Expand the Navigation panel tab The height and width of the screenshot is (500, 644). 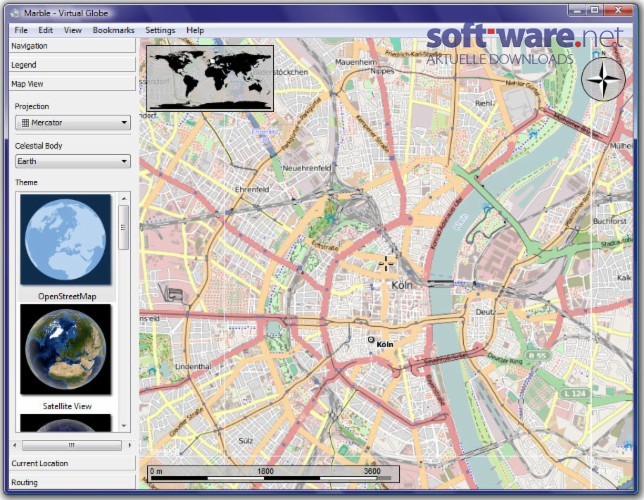[x=72, y=46]
